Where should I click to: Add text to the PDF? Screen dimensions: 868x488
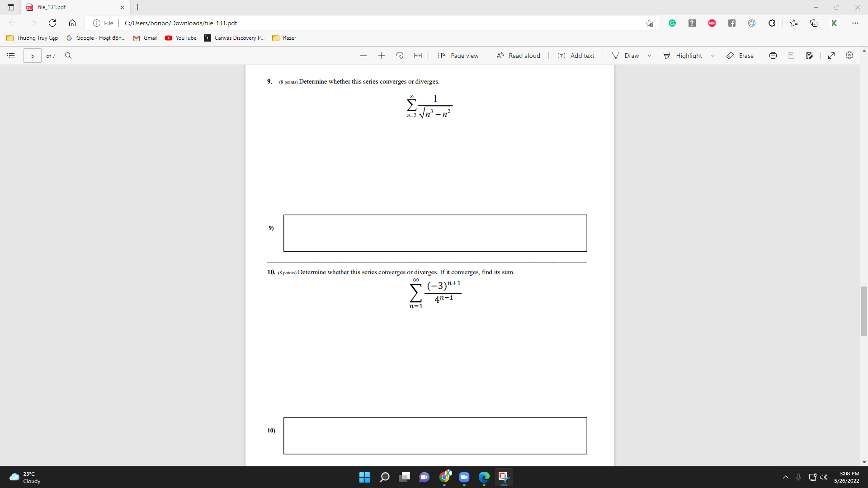pos(576,55)
